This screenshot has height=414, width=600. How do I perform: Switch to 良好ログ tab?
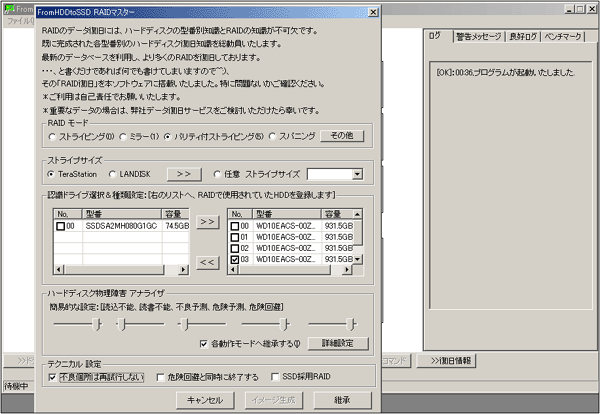(x=523, y=36)
